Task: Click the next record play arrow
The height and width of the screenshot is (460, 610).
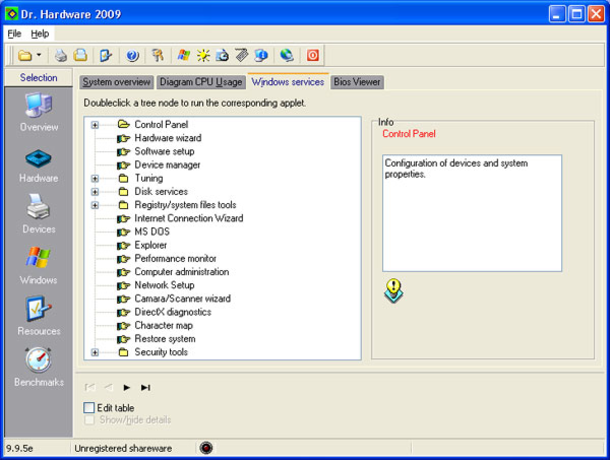Action: (127, 387)
